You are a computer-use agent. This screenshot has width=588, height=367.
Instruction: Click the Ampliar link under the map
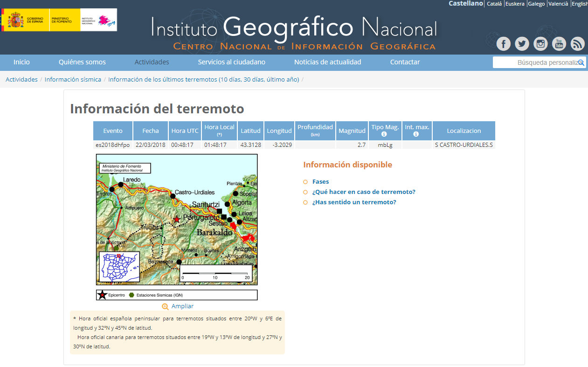(182, 306)
